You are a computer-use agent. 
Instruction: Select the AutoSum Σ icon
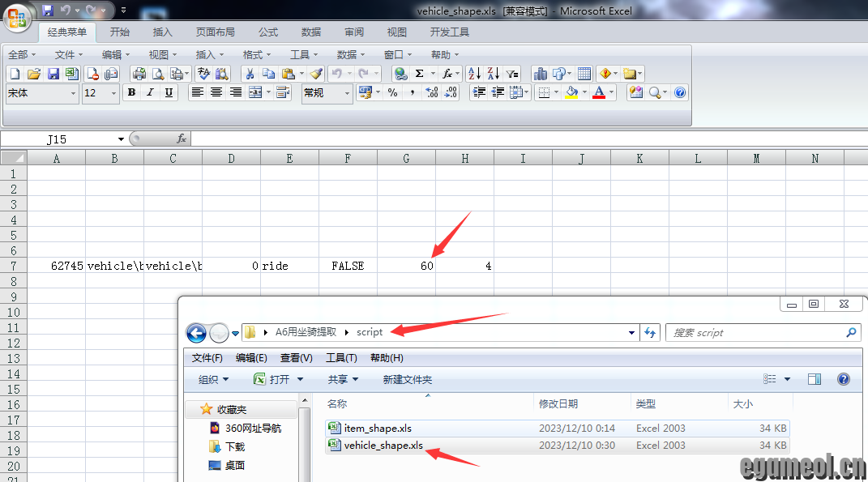click(x=421, y=73)
